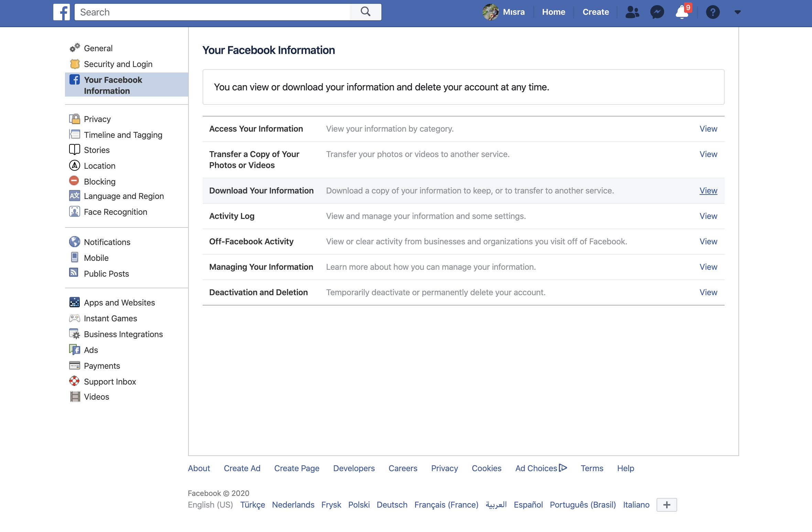The image size is (812, 532).
Task: Click Terms footer link
Action: click(x=592, y=468)
